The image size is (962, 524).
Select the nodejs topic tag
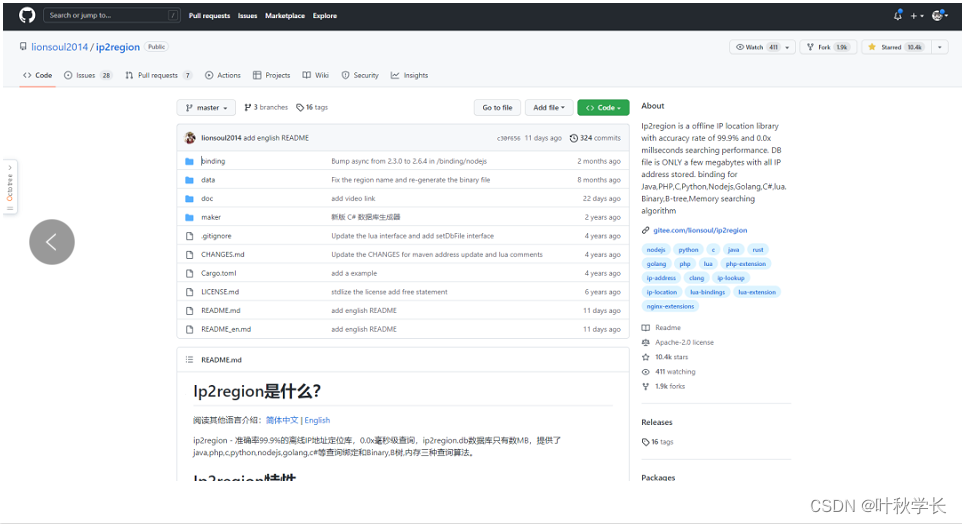(655, 250)
